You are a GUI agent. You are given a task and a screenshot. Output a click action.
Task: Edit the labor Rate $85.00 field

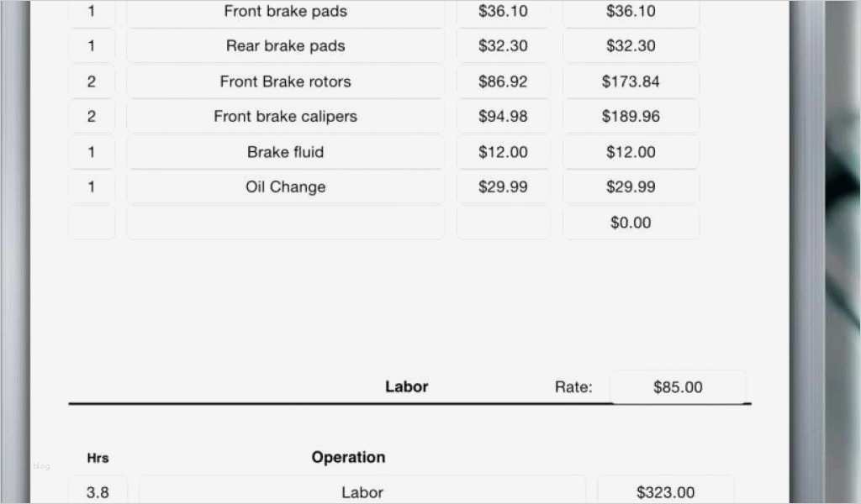tap(678, 387)
